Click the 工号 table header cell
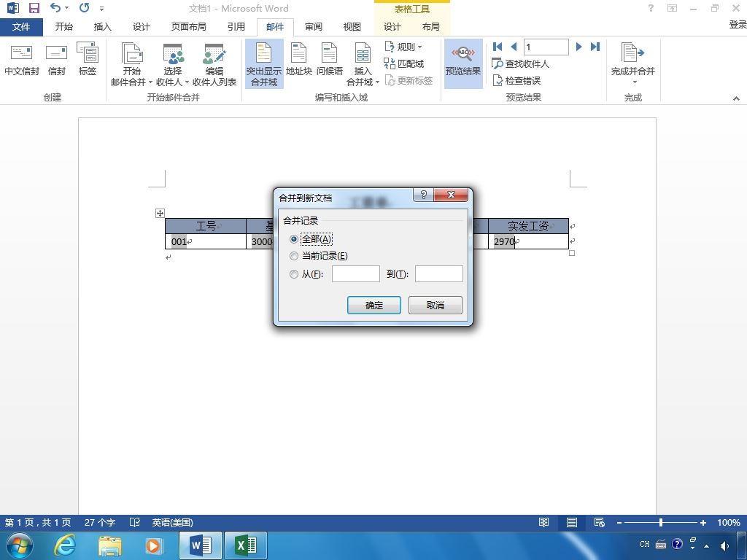This screenshot has width=747, height=560. (x=206, y=226)
